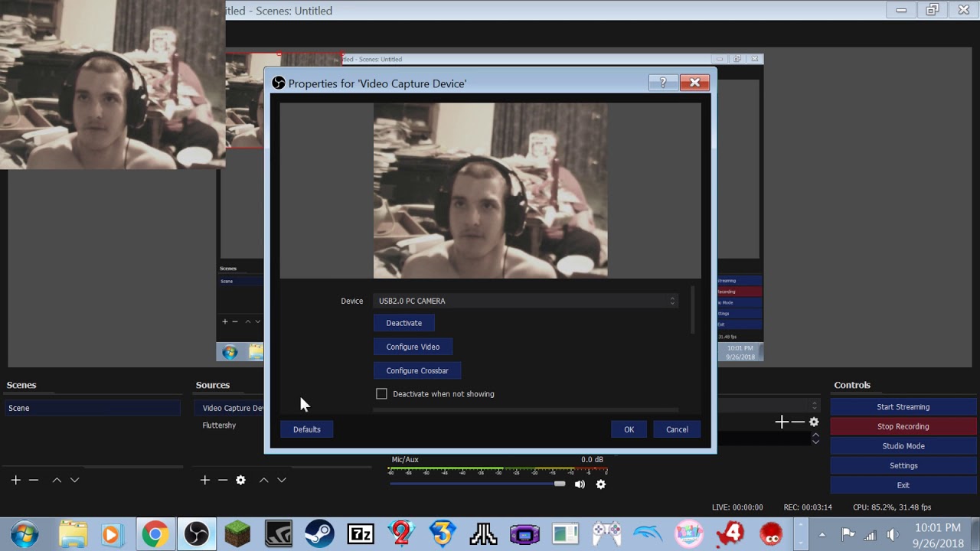Image resolution: width=980 pixels, height=551 pixels.
Task: Click the webcam preview in Properties dialog
Action: coord(491,191)
